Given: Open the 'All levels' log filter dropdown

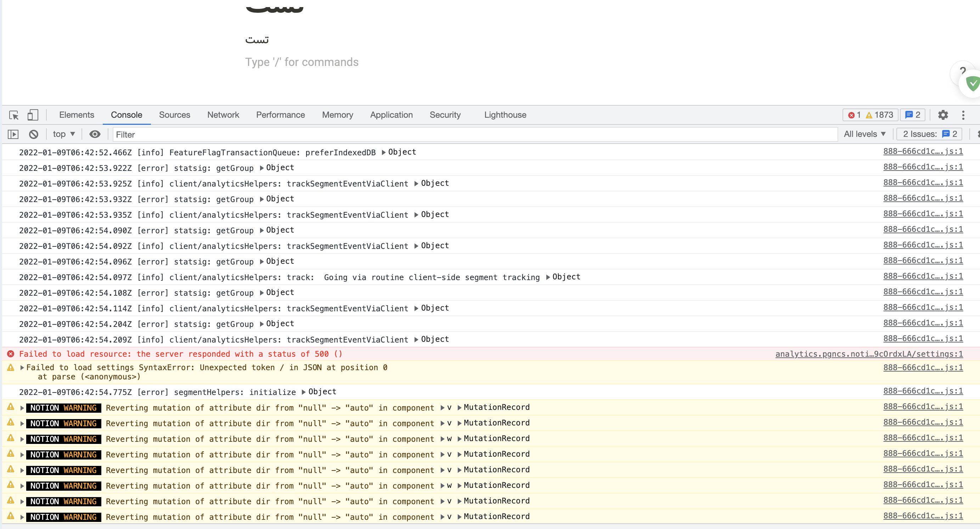Looking at the screenshot, I should 864,134.
